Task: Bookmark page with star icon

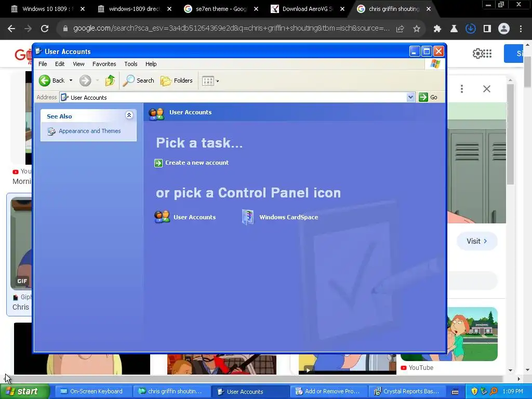Action: tap(417, 29)
